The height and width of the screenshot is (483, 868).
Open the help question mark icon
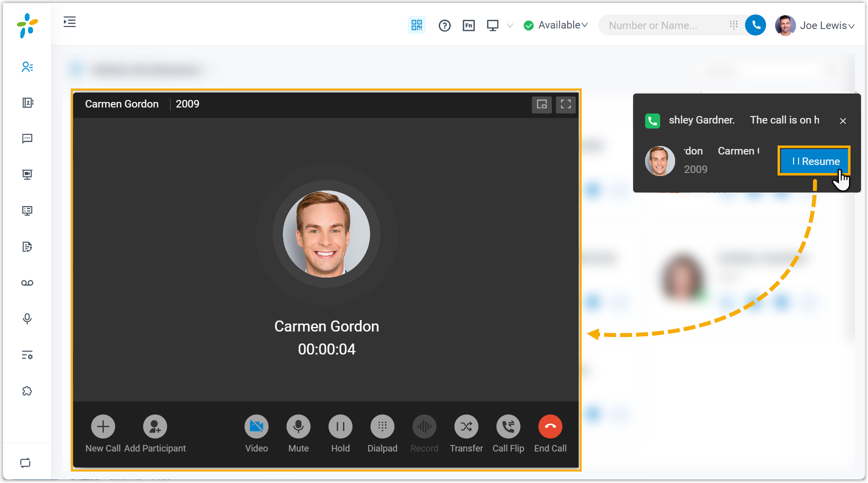[x=444, y=25]
